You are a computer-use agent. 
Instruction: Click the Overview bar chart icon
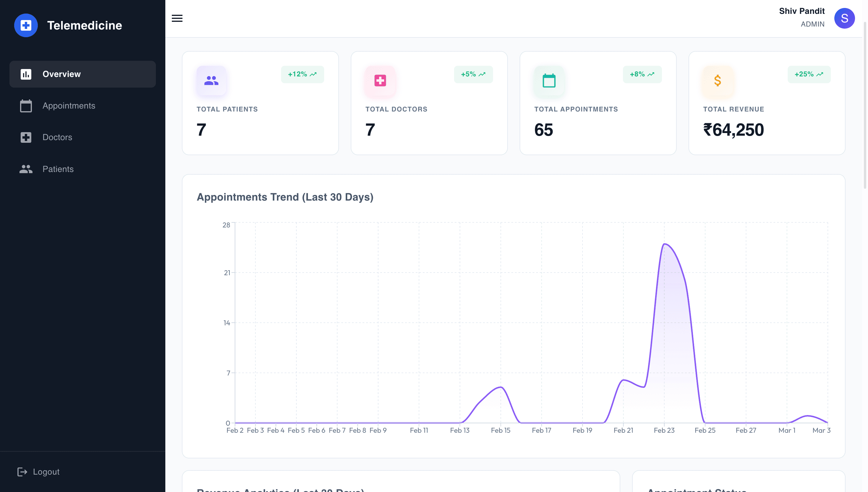pos(26,74)
